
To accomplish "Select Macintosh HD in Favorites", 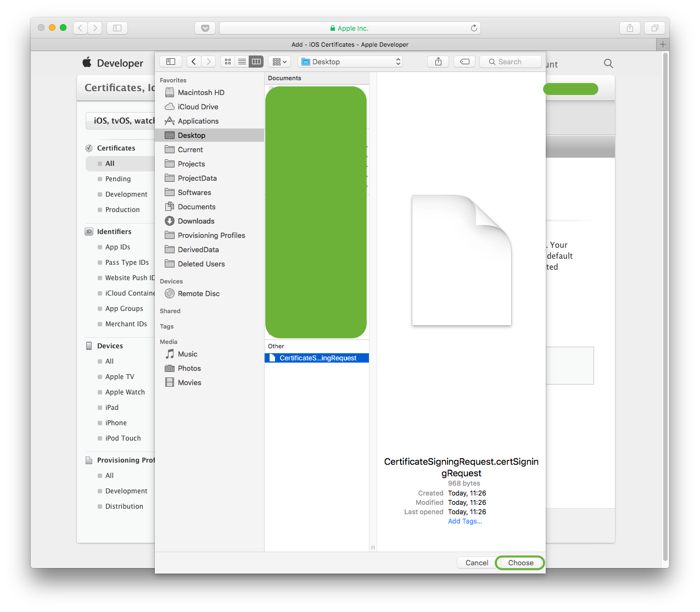I will (x=209, y=92).
